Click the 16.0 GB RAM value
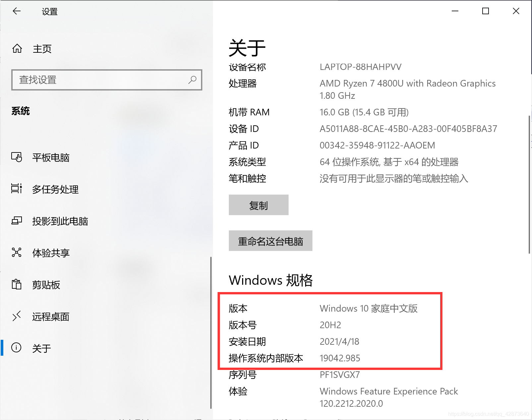Screen dimensions: 532x420 tap(364, 112)
